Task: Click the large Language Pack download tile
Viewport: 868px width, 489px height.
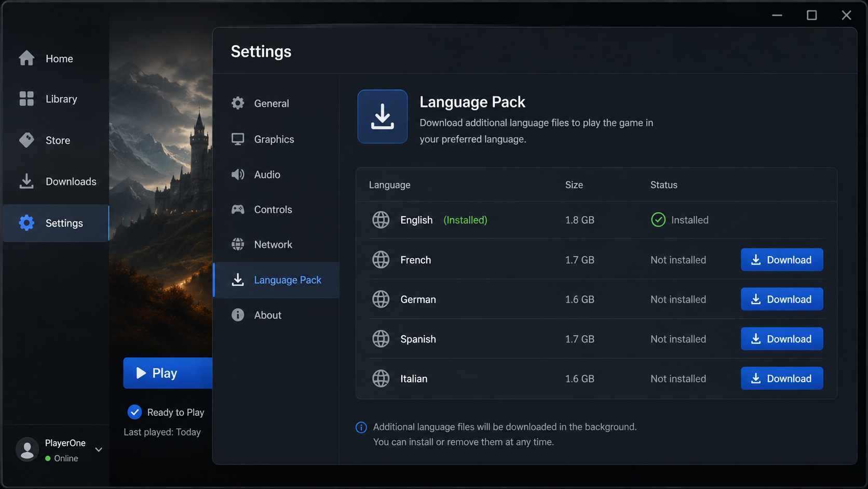Action: pos(383,116)
